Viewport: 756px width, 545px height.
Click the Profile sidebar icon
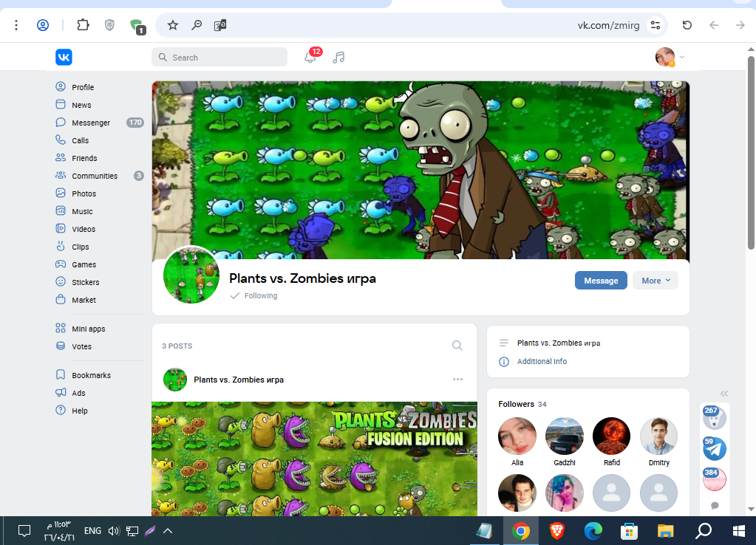point(61,86)
